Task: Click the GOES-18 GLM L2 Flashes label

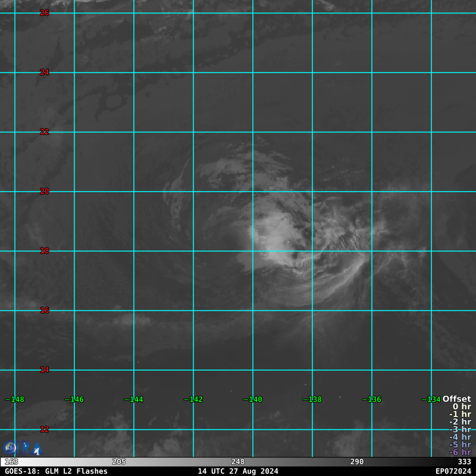Action: tap(56, 471)
